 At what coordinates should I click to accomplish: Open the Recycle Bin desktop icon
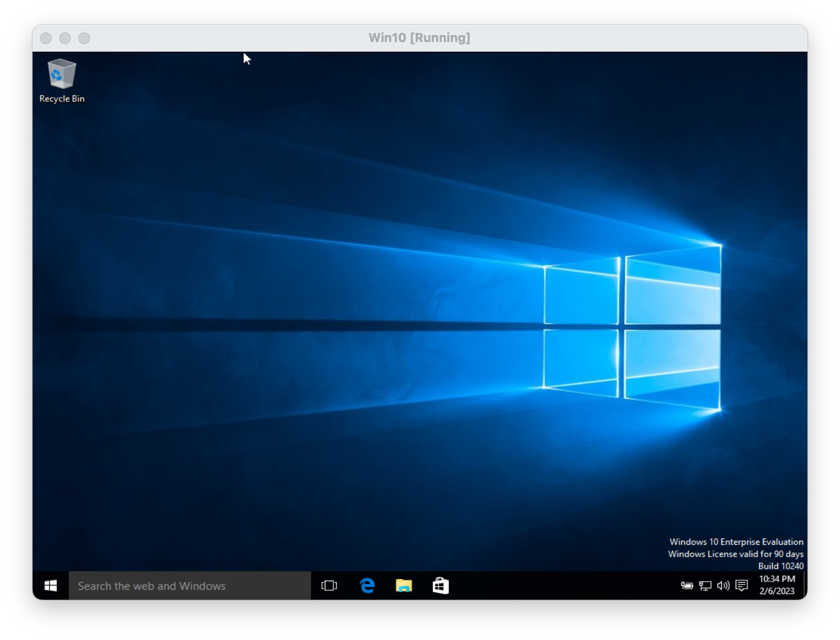tap(62, 74)
